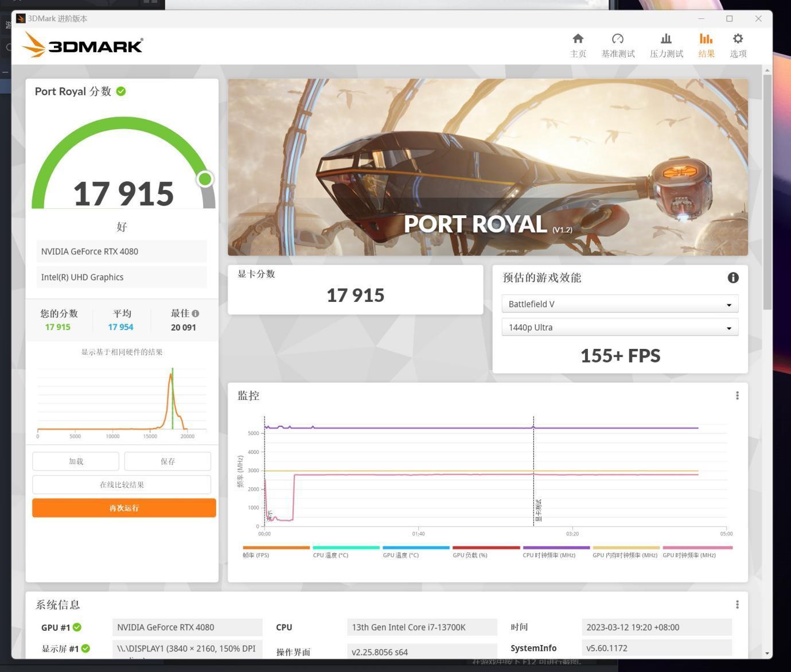
Task: Close the 3DMark window
Action: coord(758,18)
